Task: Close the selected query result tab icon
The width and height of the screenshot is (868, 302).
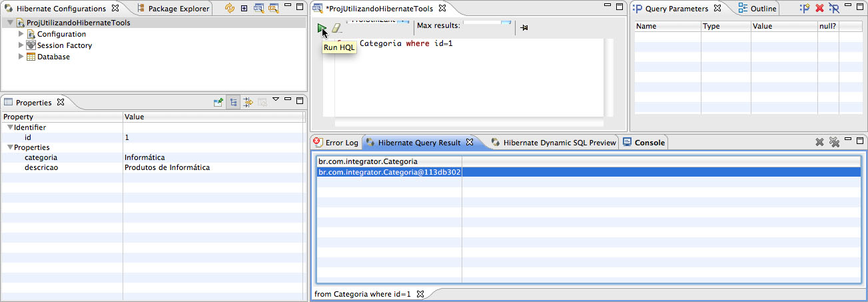Action: [x=819, y=142]
